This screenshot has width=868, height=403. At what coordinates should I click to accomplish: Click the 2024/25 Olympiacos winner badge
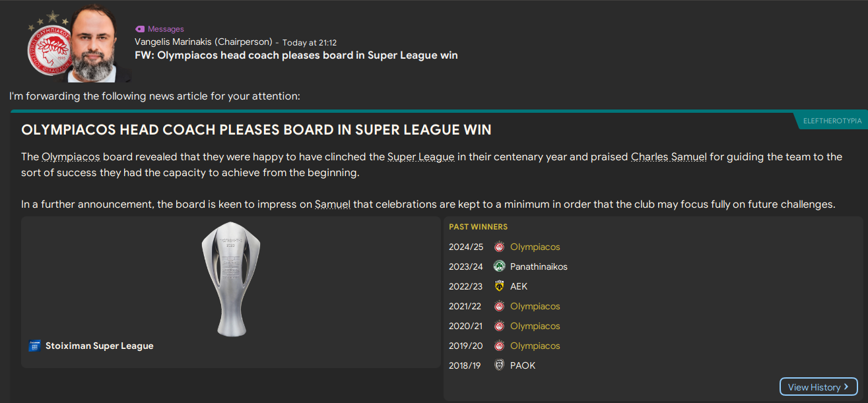tap(499, 247)
